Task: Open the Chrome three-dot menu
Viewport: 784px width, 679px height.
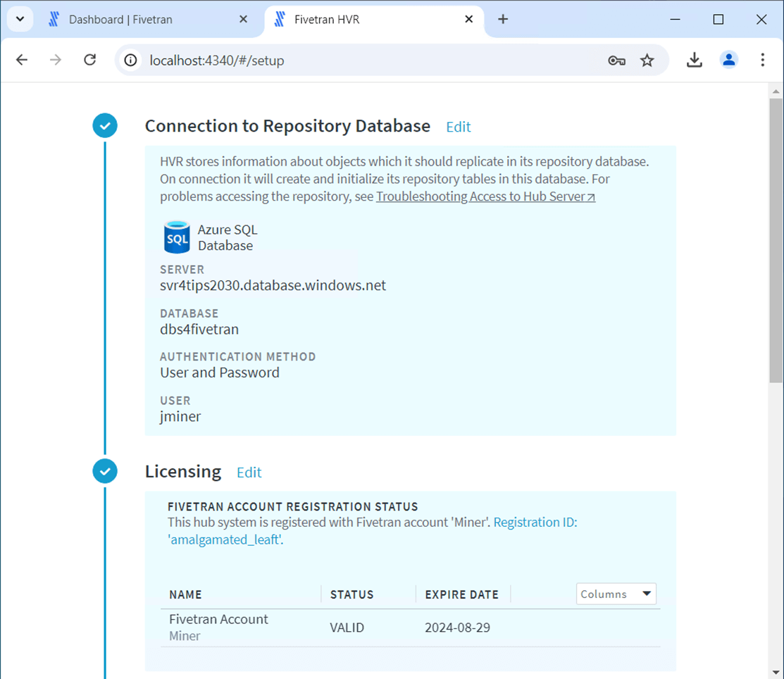Action: 762,60
